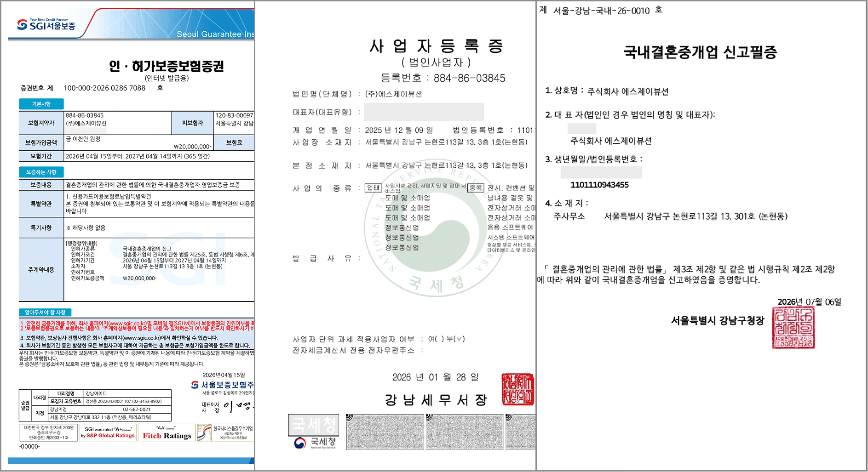
Task: Click the 강남아이디 agency name cell
Action: (x=128, y=393)
